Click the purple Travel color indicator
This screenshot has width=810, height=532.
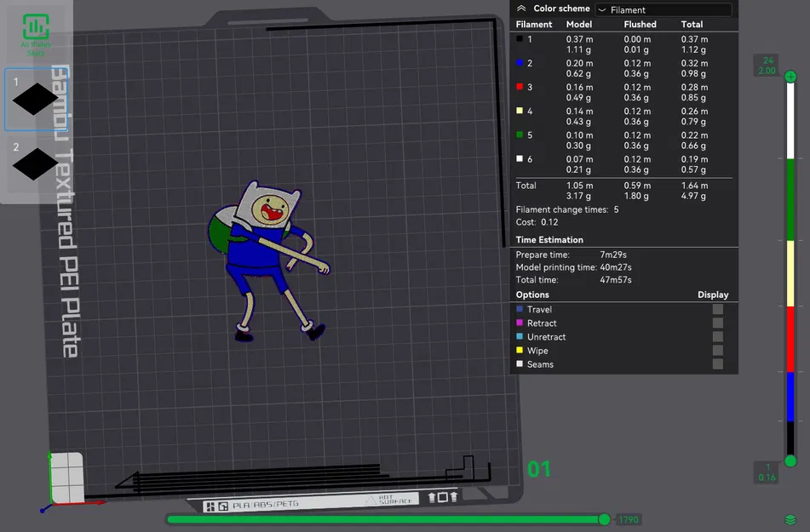[520, 309]
